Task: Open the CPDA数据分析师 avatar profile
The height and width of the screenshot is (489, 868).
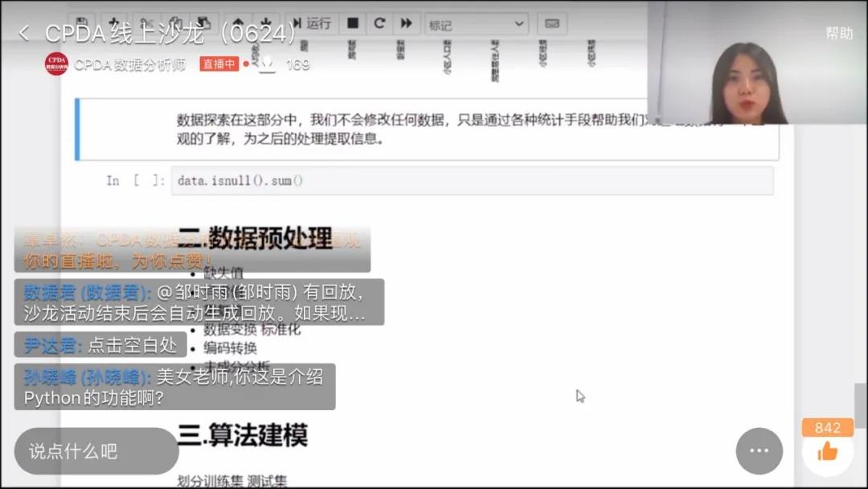Action: pyautogui.click(x=56, y=64)
